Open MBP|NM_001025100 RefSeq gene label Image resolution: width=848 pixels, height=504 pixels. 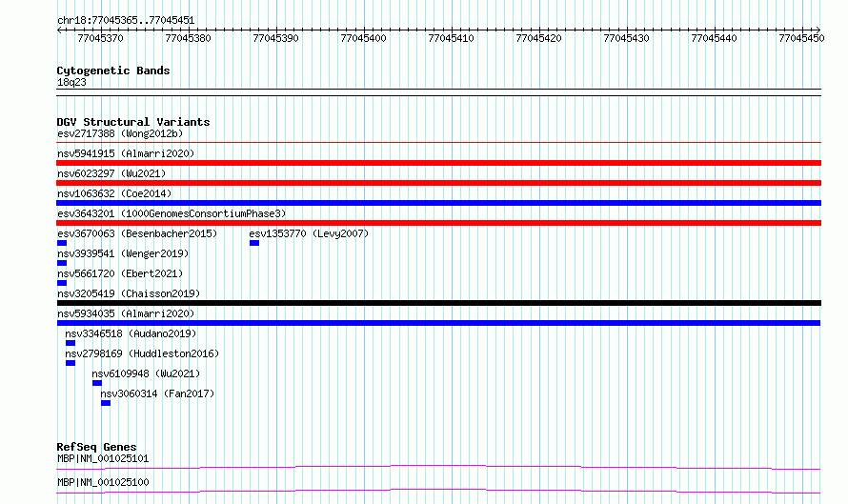103,482
